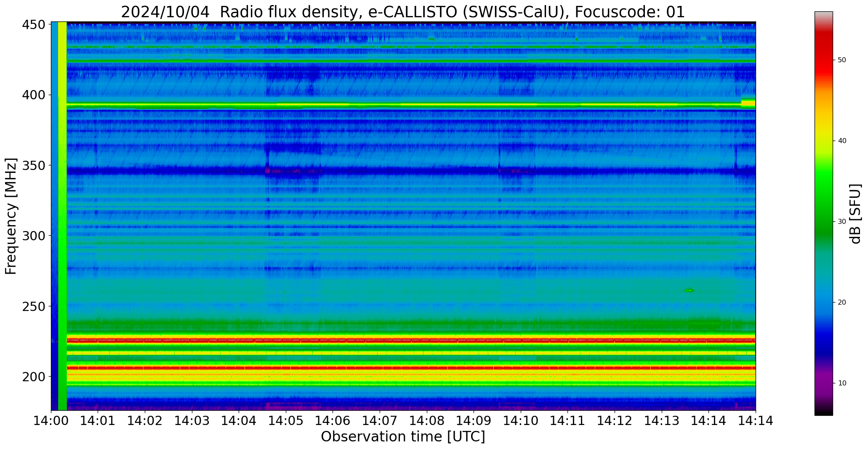This screenshot has width=868, height=449.
Task: Click the 300 frequency tick label
Action: pos(33,236)
